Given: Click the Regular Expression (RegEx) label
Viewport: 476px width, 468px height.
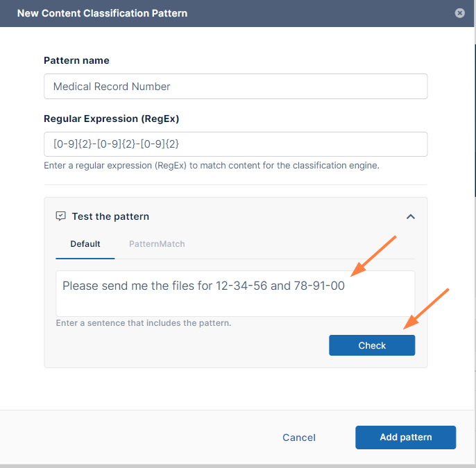Looking at the screenshot, I should (x=112, y=119).
